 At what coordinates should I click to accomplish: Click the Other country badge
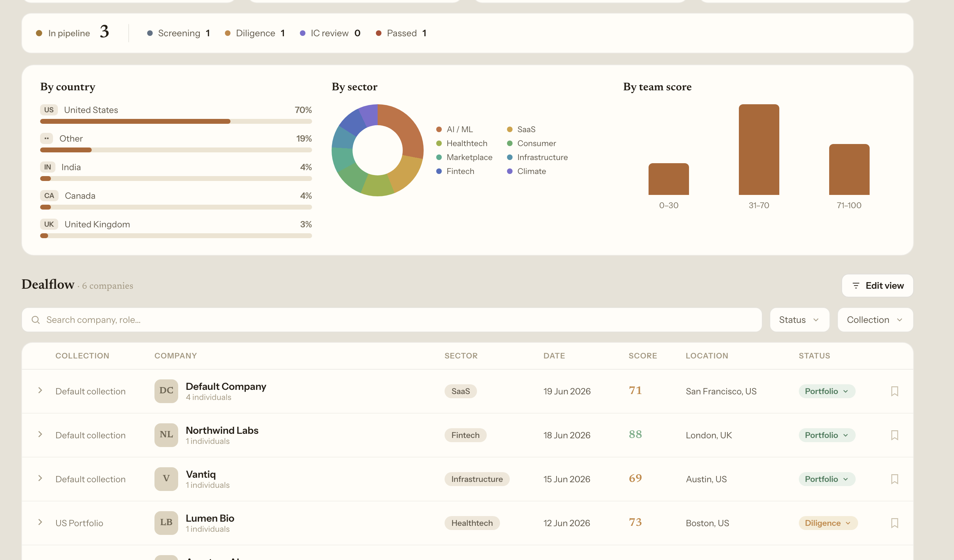pos(47,138)
